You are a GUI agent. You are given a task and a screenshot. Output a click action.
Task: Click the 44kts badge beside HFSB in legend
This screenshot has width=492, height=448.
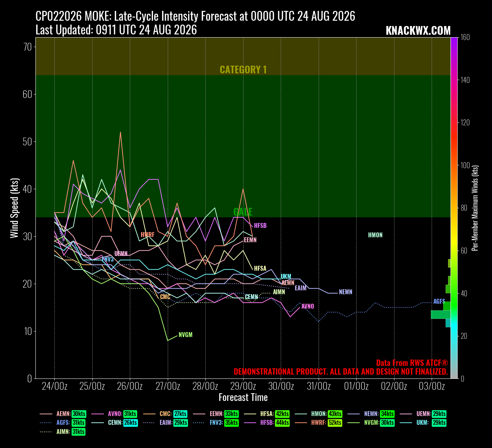click(x=282, y=423)
